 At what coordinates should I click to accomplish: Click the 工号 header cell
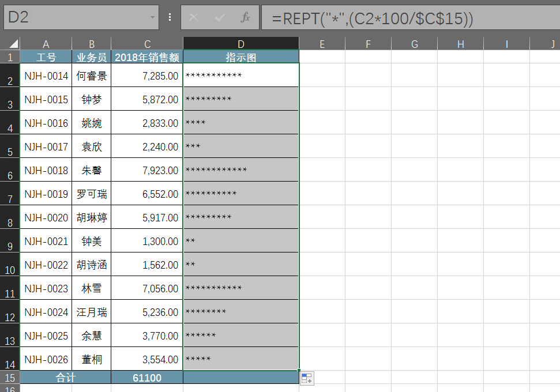[x=46, y=56]
